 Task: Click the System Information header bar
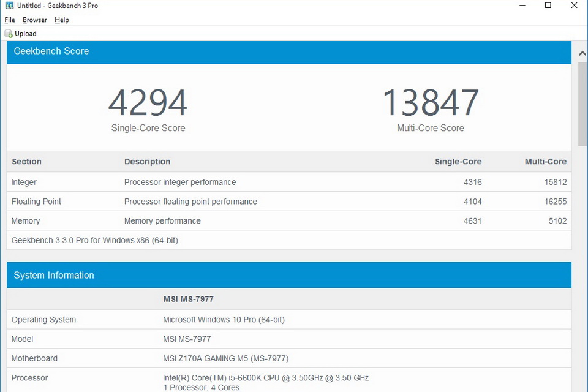pos(288,276)
